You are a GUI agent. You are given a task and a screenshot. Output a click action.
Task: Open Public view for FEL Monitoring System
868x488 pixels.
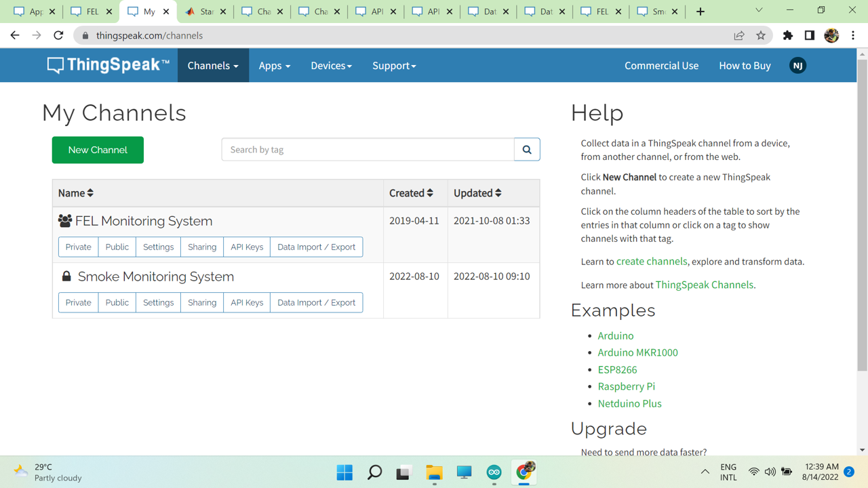(117, 247)
